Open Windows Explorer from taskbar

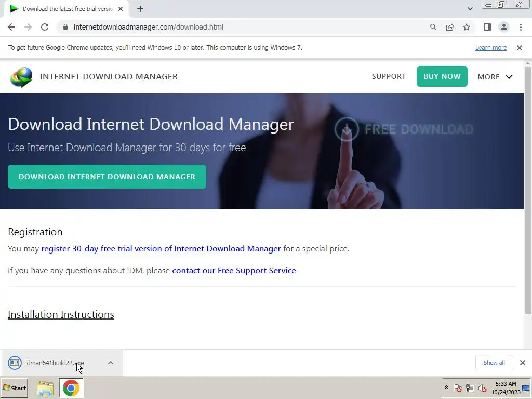point(45,389)
